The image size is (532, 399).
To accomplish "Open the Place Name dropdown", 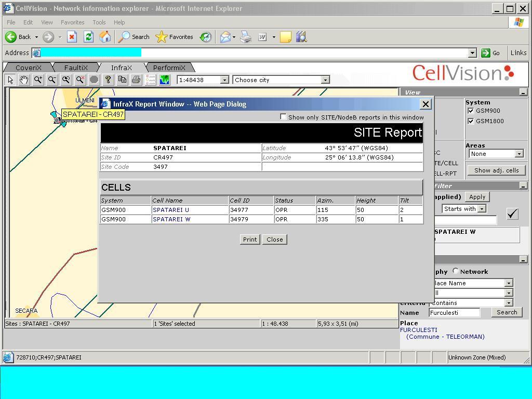I will 509,283.
